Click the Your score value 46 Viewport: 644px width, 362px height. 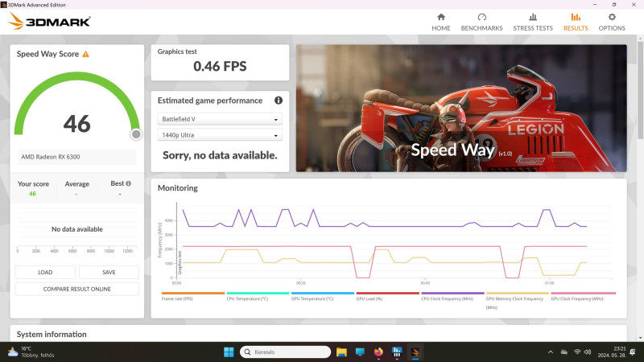coord(32,194)
